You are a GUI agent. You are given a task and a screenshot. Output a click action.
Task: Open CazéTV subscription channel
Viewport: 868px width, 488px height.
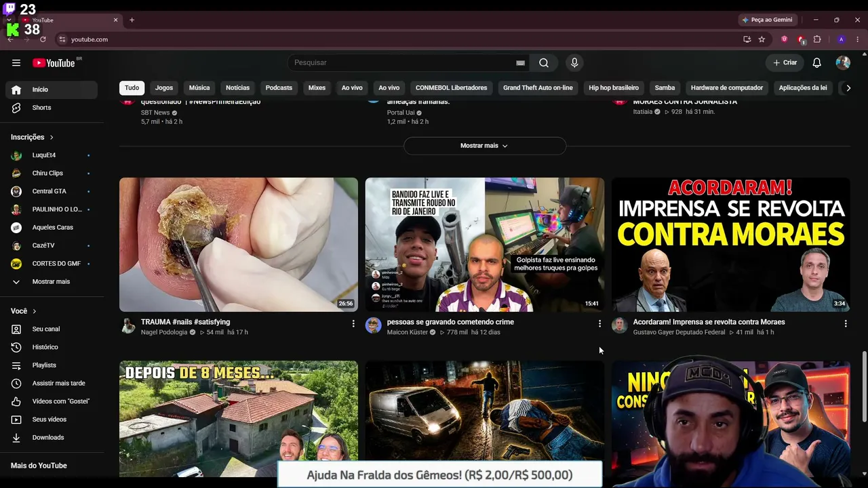tap(52, 245)
